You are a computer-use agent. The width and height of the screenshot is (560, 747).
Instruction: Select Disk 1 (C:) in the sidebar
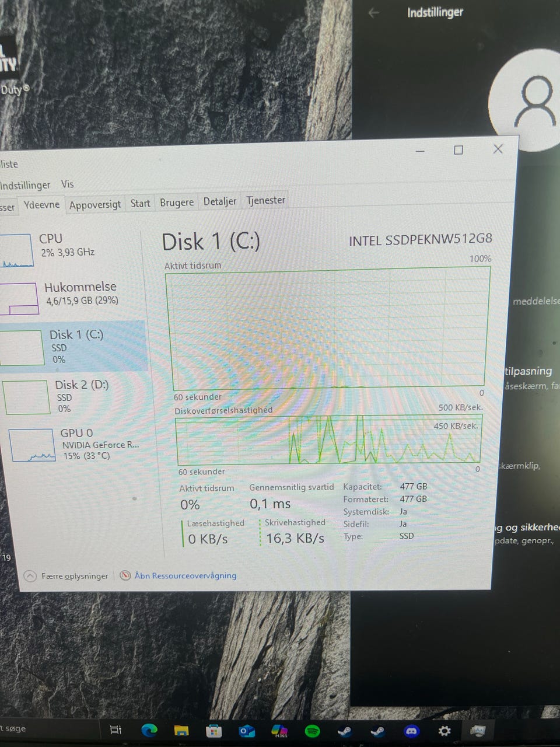pyautogui.click(x=72, y=347)
